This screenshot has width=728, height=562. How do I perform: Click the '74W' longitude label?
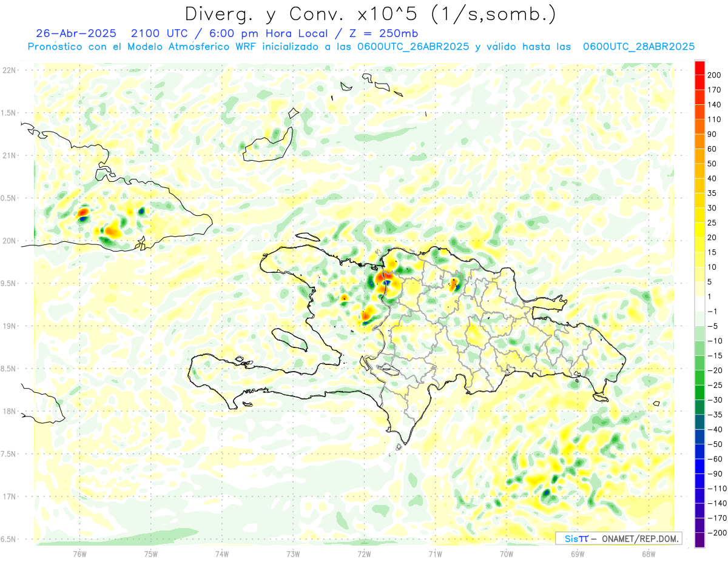click(x=222, y=554)
